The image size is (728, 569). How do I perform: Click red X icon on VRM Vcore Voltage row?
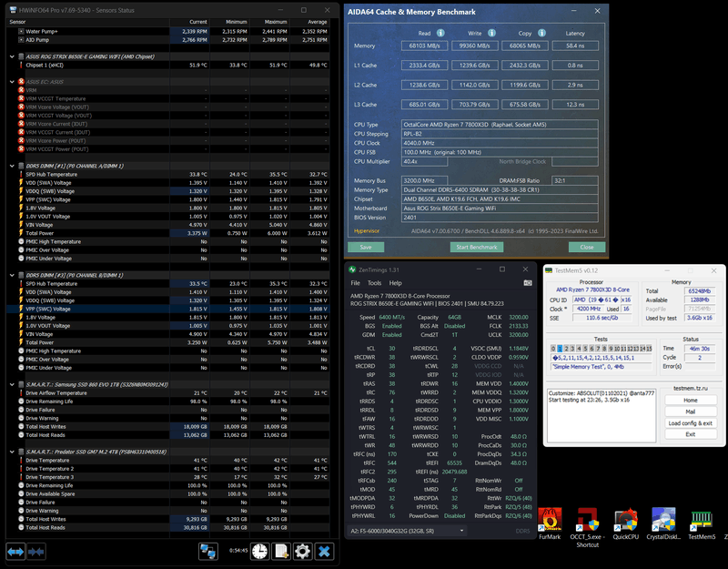tap(21, 107)
